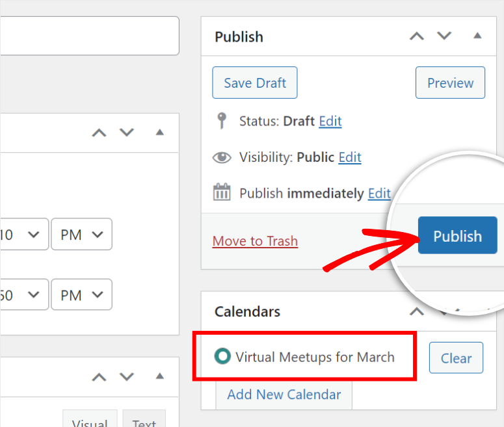Collapse the Publish panel with triangle toggle
This screenshot has height=427, width=504.
click(477, 36)
